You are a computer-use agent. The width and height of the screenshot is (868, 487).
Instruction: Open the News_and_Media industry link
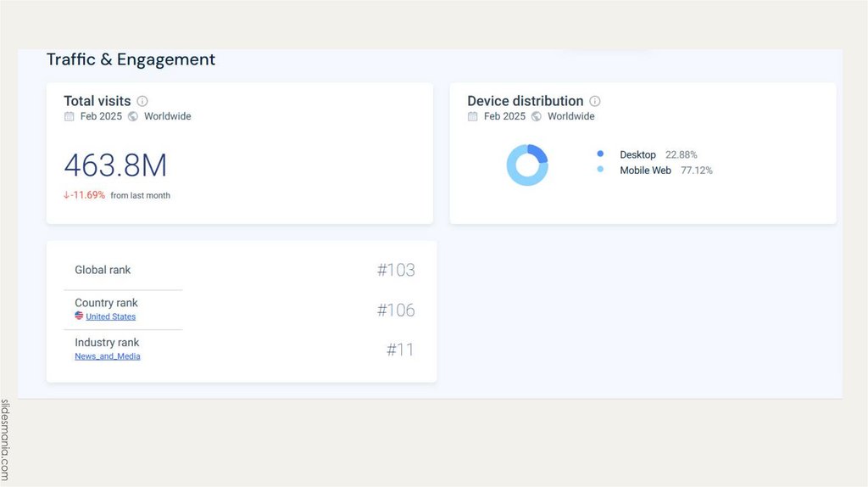[x=108, y=356]
